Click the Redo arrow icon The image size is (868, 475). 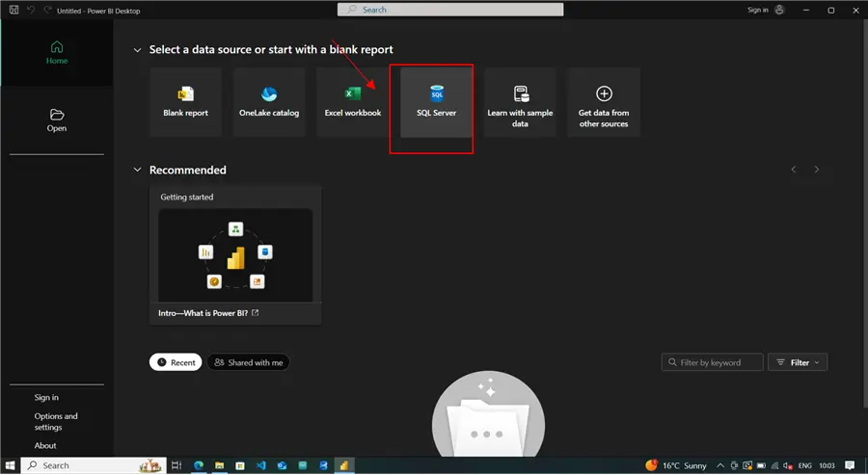(47, 10)
